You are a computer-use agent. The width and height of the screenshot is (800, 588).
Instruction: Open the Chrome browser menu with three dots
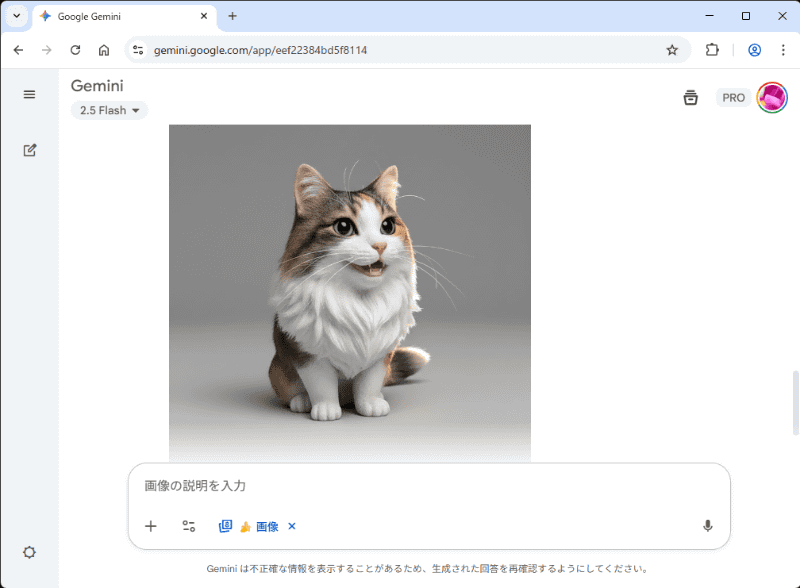pyautogui.click(x=782, y=50)
